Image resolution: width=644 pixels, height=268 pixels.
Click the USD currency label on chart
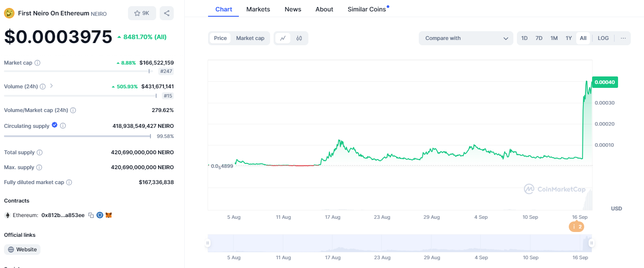(x=616, y=208)
